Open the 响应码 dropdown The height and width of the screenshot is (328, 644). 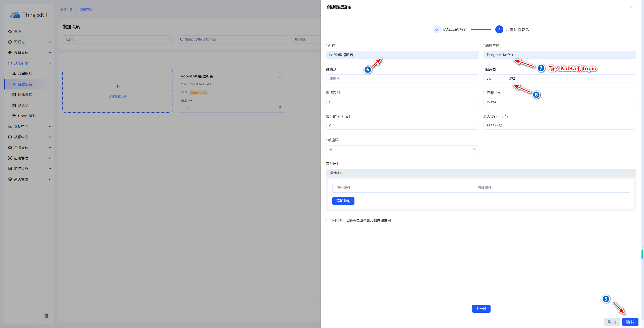pyautogui.click(x=402, y=149)
